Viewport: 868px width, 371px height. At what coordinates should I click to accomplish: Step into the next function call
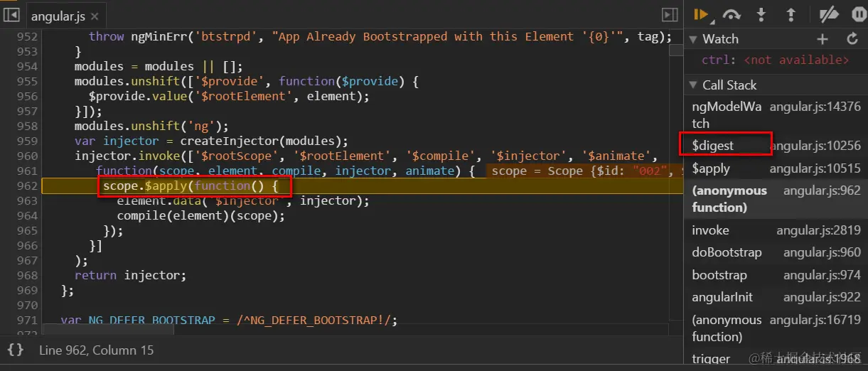pyautogui.click(x=761, y=14)
